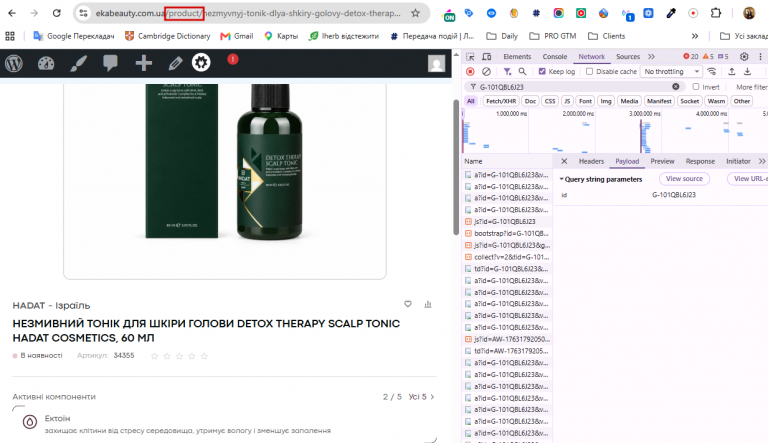This screenshot has width=768, height=443.
Task: Open Gmail bookmark
Action: click(x=237, y=36)
